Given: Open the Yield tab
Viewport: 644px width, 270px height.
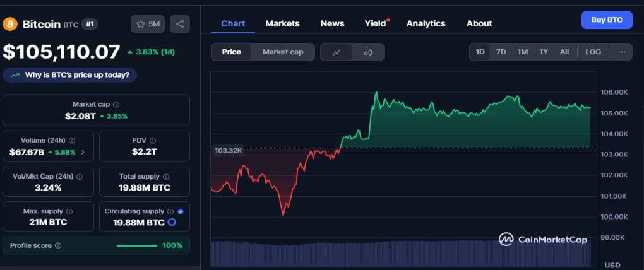Looking at the screenshot, I should click(x=376, y=23).
